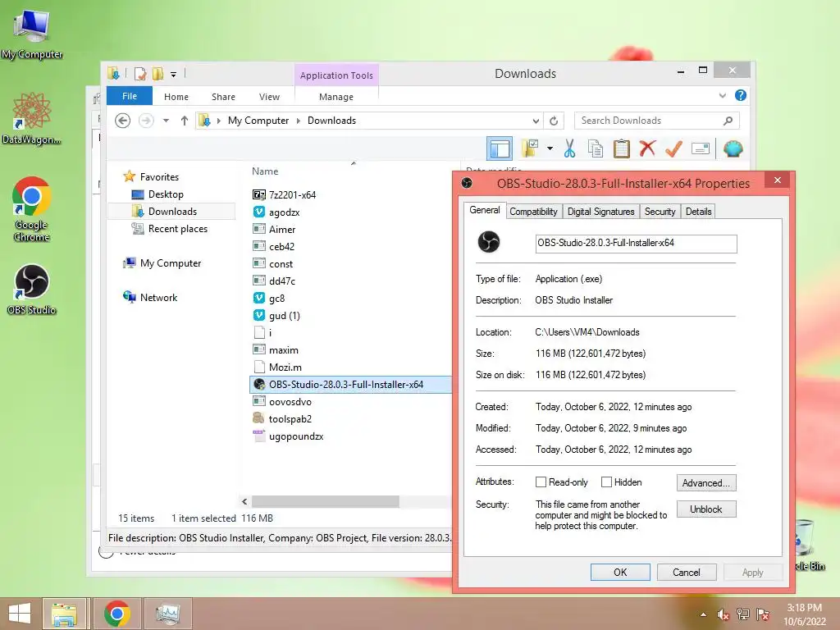Open the Manage ribbon tab

[336, 97]
